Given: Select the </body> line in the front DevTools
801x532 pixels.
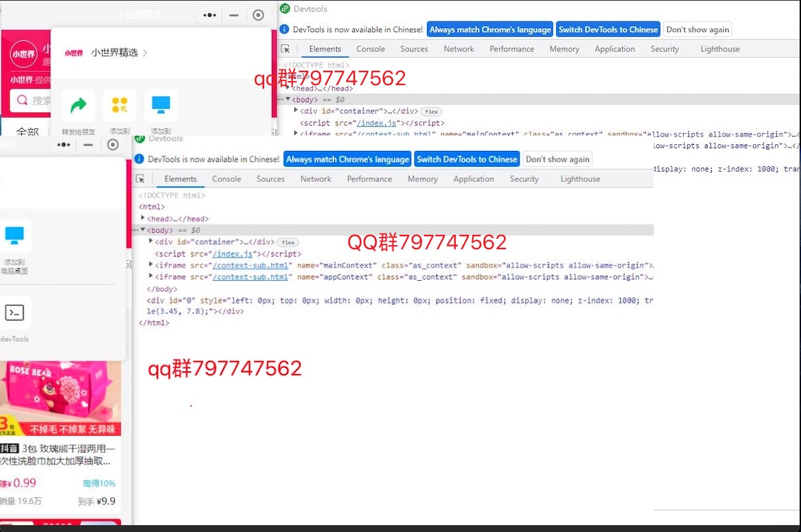Looking at the screenshot, I should pos(162,289).
